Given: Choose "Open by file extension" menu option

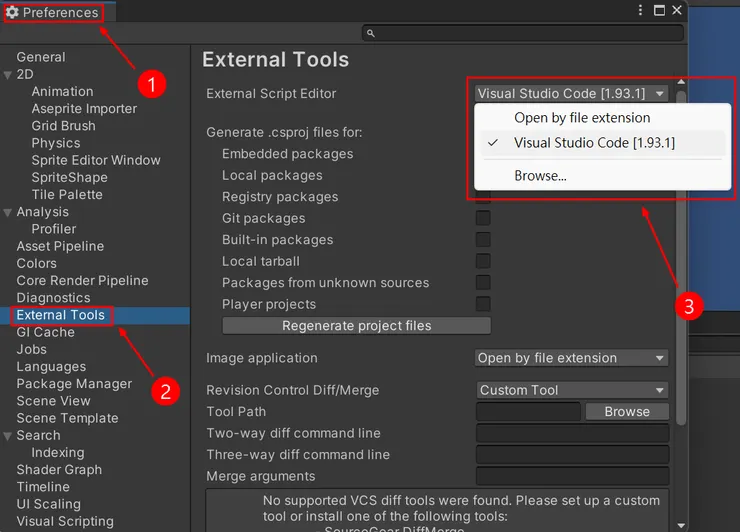Looking at the screenshot, I should [x=582, y=118].
